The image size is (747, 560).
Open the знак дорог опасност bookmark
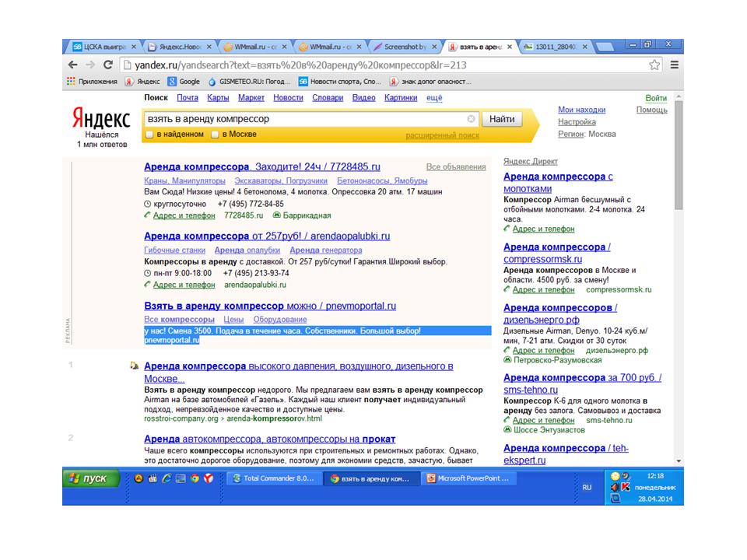tap(430, 82)
